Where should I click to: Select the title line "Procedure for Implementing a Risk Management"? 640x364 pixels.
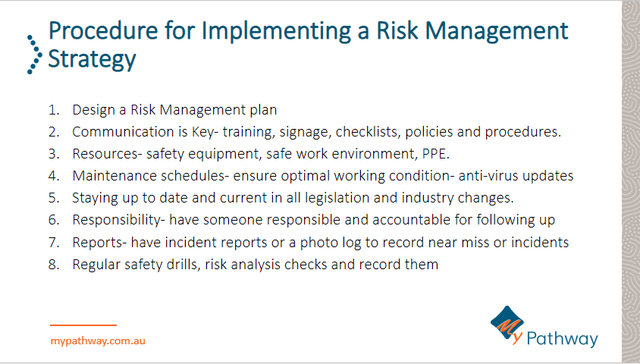point(308,32)
